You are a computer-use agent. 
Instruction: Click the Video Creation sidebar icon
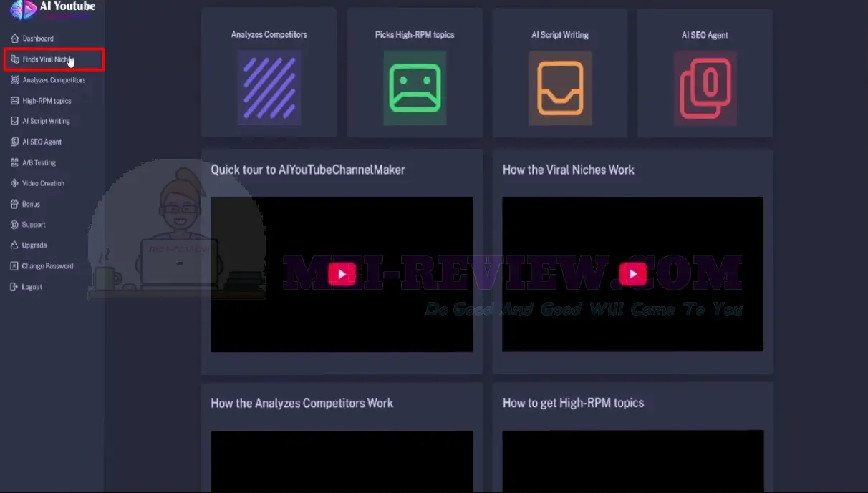coord(15,183)
